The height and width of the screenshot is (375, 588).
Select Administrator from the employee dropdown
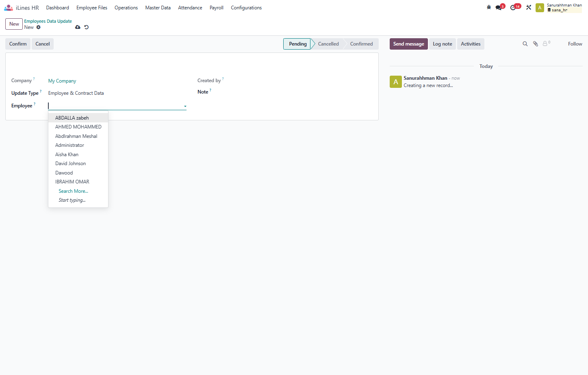click(x=78, y=145)
